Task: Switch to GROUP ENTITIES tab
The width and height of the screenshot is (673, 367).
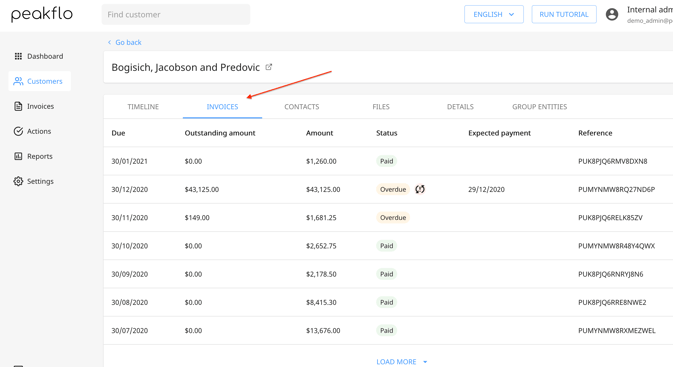Action: click(540, 106)
